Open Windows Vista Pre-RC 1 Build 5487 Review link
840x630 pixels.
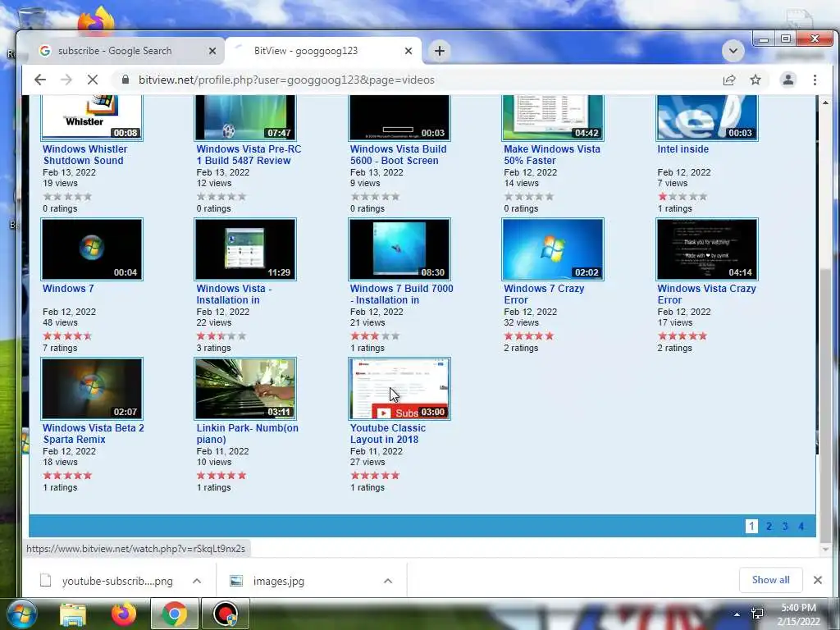pyautogui.click(x=249, y=155)
